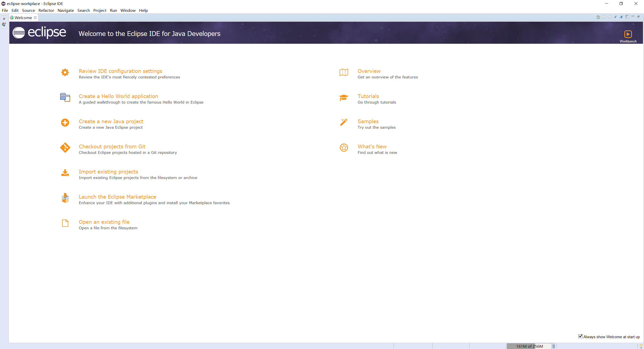Open Review IDE configuration settings link
The height and width of the screenshot is (349, 644).
[120, 71]
